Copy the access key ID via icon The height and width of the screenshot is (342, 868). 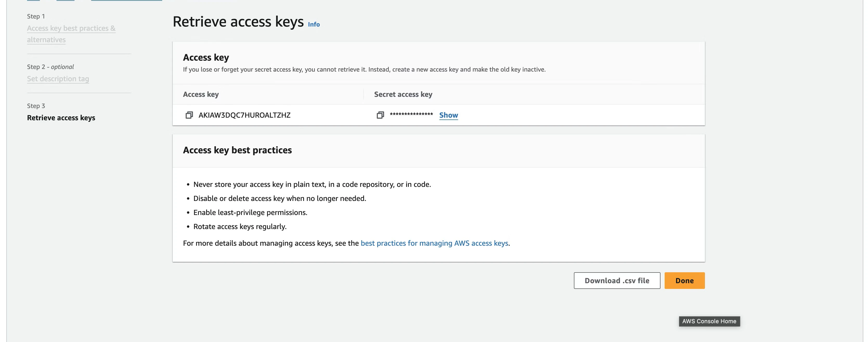coord(189,115)
